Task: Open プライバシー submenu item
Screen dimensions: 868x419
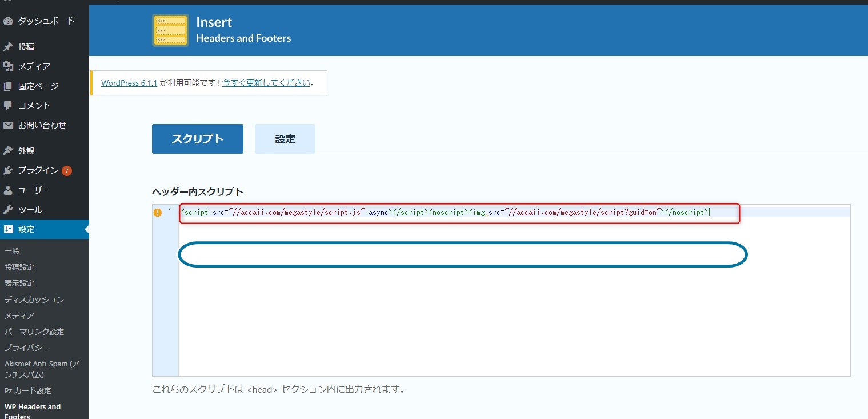Action: coord(27,348)
